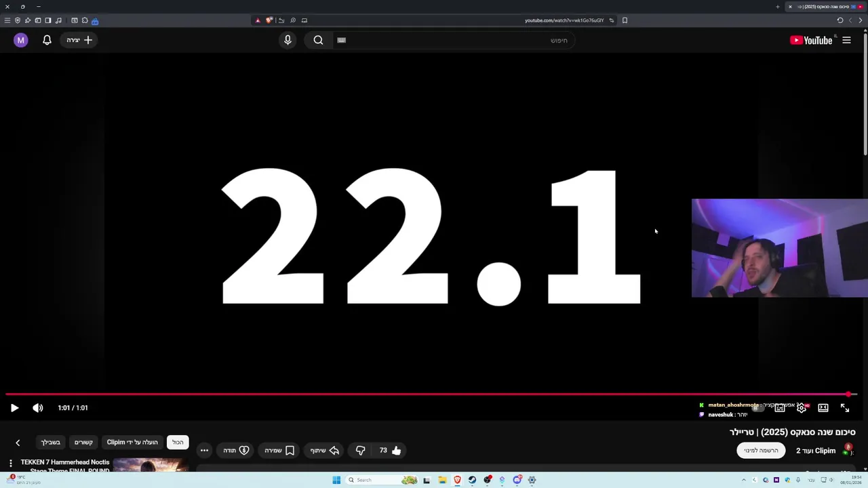
Task: Select the 'סיכום שנה סנאקס (2025)' browser tab
Action: 825,7
